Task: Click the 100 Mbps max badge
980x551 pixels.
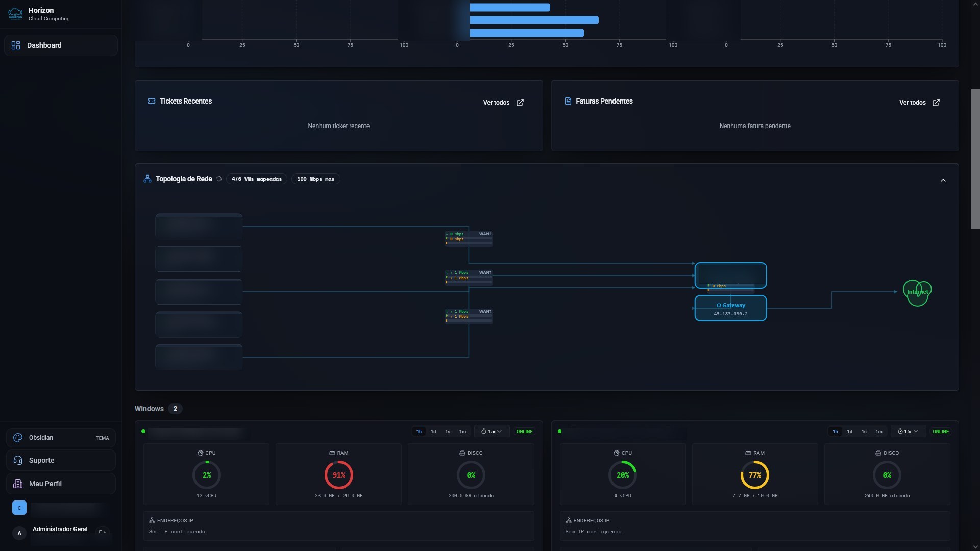Action: (x=316, y=179)
